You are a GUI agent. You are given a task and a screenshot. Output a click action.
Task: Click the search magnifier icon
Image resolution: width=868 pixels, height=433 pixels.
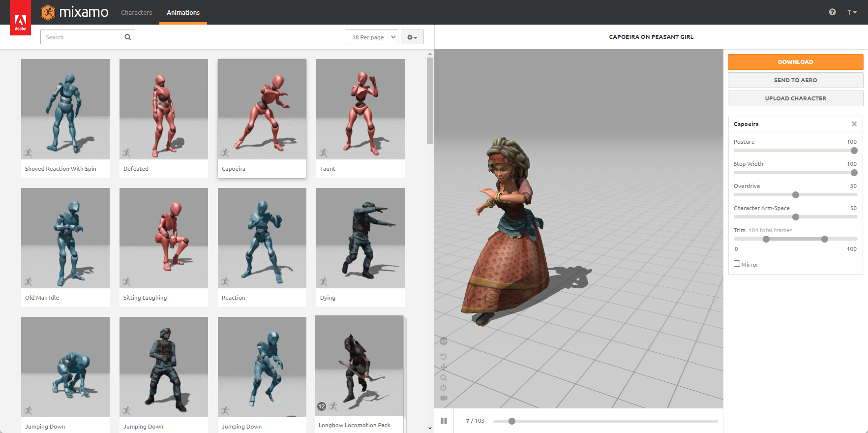tap(128, 37)
